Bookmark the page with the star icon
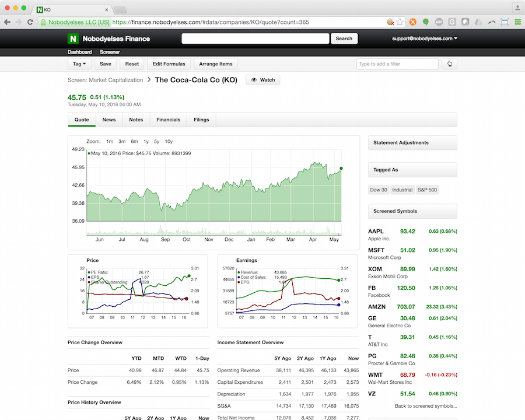The height and width of the screenshot is (420, 525). [400, 22]
